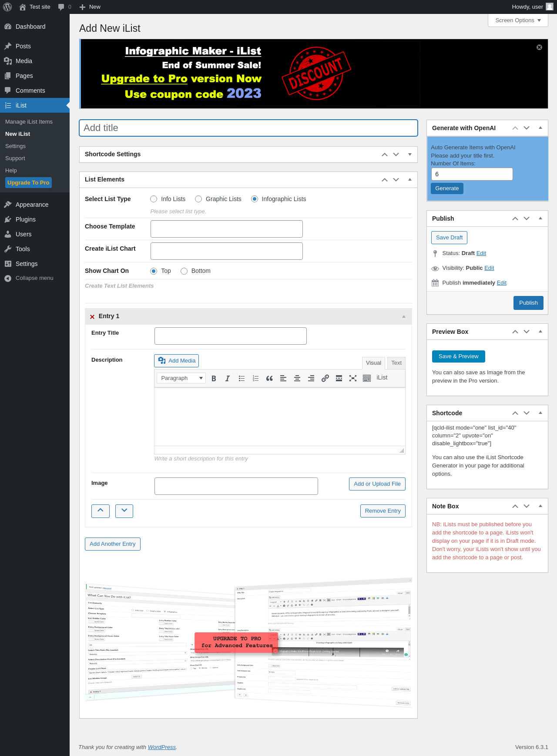557x756 pixels.
Task: Click the Generate button
Action: coord(447,188)
